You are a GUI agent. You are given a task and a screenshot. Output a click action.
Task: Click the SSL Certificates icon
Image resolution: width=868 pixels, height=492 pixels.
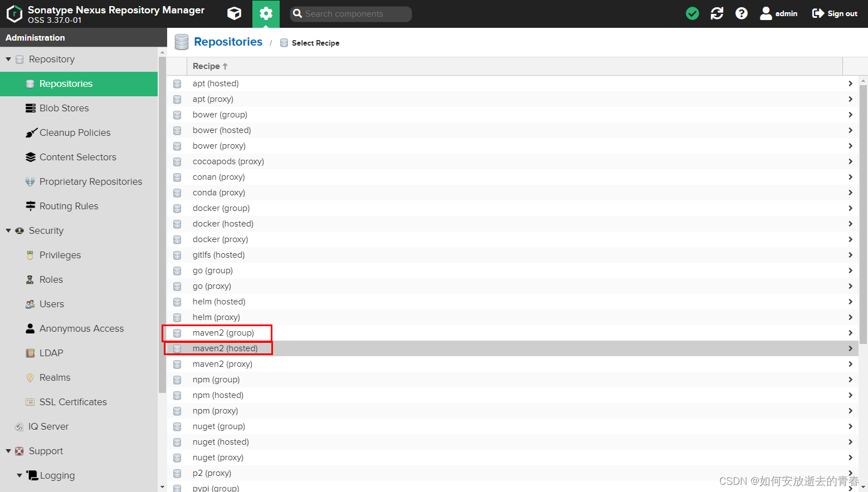pos(30,402)
